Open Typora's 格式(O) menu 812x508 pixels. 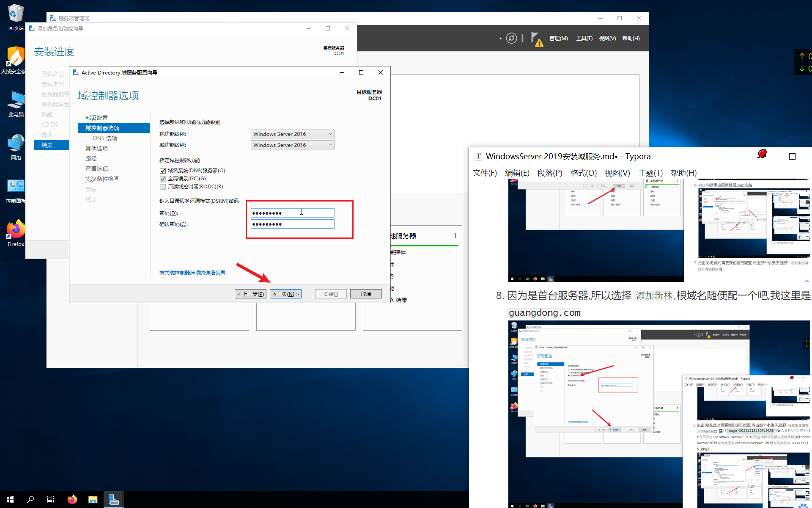click(583, 173)
